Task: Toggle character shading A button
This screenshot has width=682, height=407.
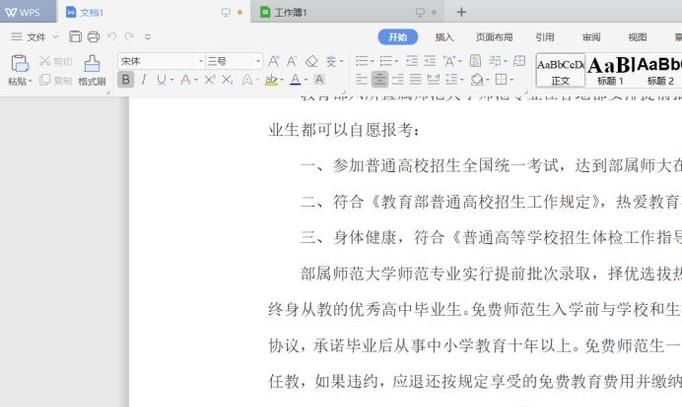Action: point(319,80)
